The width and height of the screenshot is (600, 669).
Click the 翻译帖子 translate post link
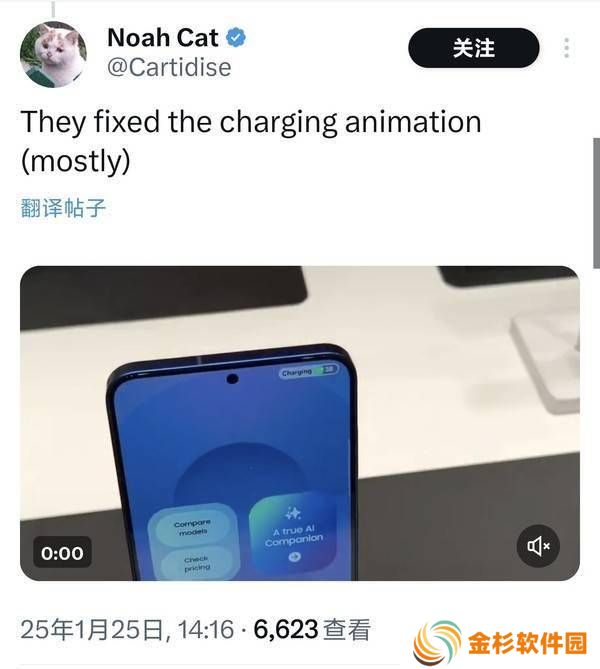click(x=63, y=208)
